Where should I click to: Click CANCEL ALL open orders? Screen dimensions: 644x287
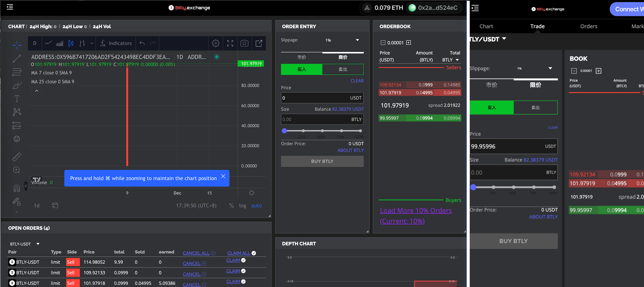(x=199, y=253)
